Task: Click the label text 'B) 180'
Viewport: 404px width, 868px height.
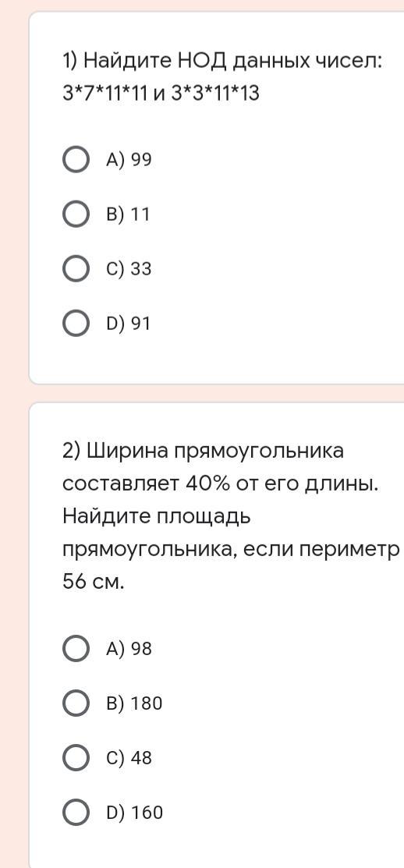Action: pos(134,703)
